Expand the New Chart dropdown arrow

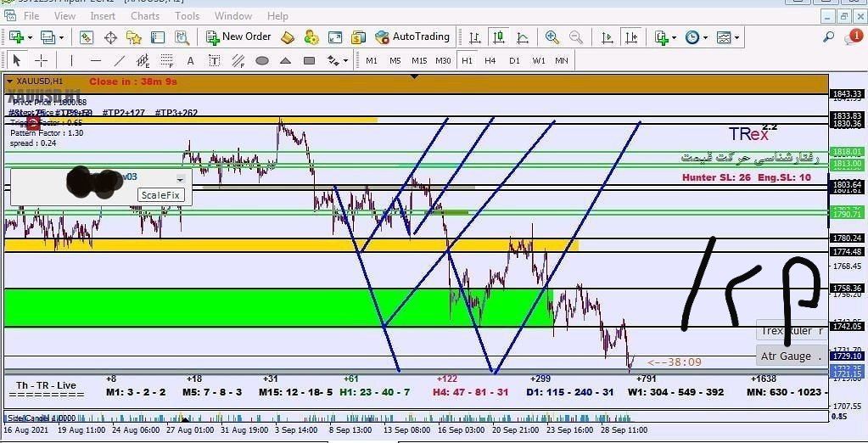pyautogui.click(x=30, y=37)
